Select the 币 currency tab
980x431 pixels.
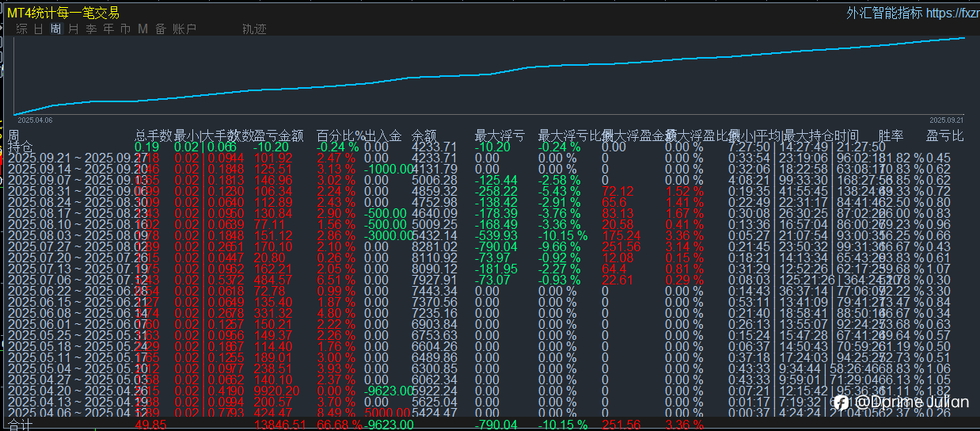click(125, 29)
